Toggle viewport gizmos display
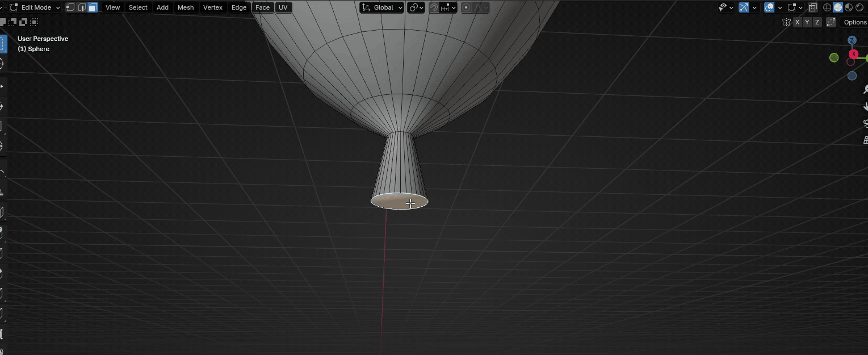Viewport: 868px width, 355px height. coord(744,7)
